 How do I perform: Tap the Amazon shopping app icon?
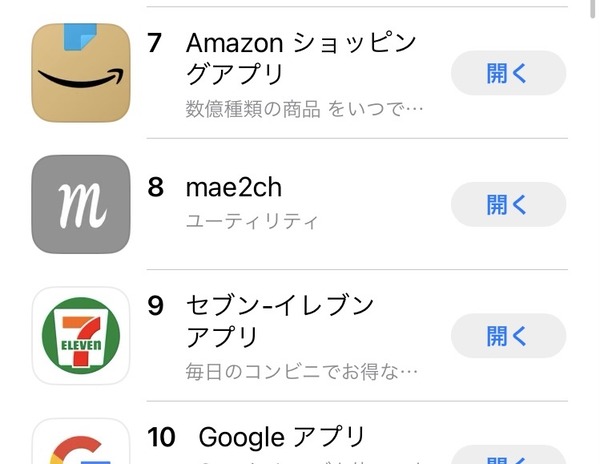[x=81, y=73]
